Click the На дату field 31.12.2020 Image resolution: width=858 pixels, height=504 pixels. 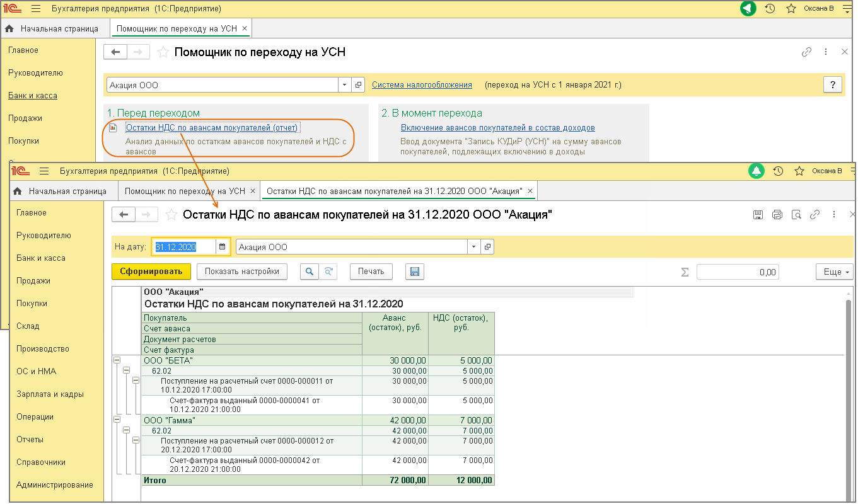point(184,247)
